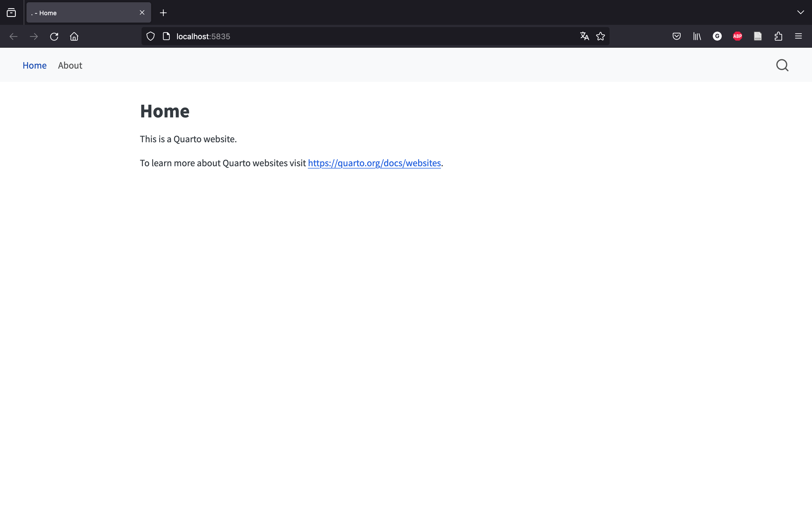Reload the current page
Image resolution: width=812 pixels, height=508 pixels.
54,36
